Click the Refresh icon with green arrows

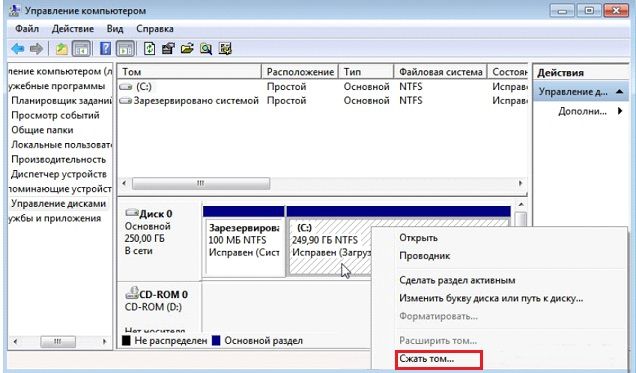[x=150, y=49]
